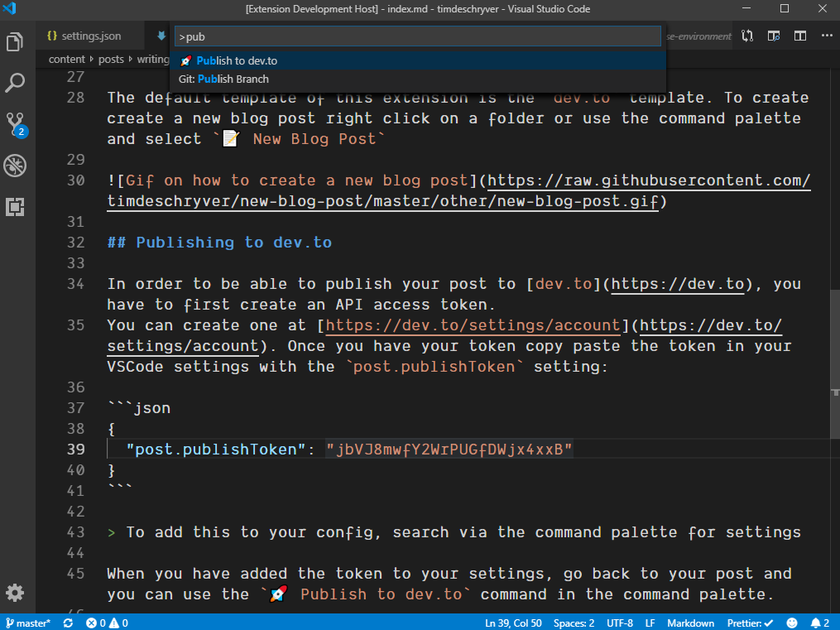Click line number 32 in the gutter
This screenshot has width=840, height=630.
pos(75,242)
